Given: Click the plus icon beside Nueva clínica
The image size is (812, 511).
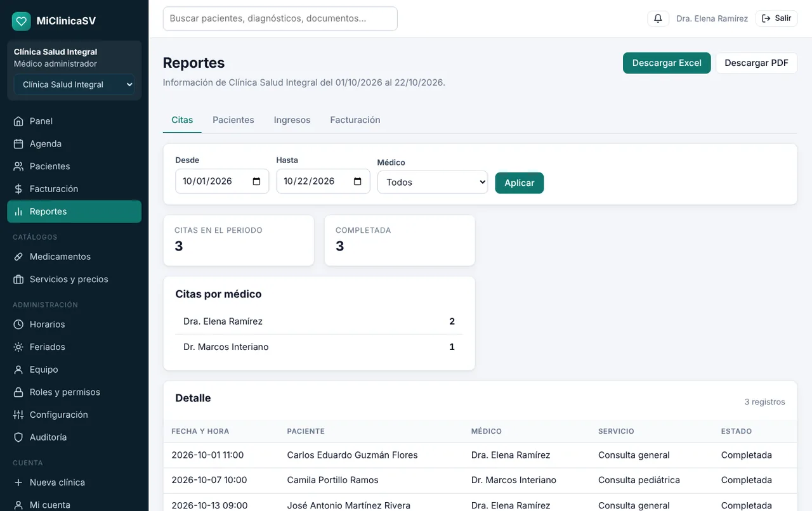Looking at the screenshot, I should [x=18, y=482].
